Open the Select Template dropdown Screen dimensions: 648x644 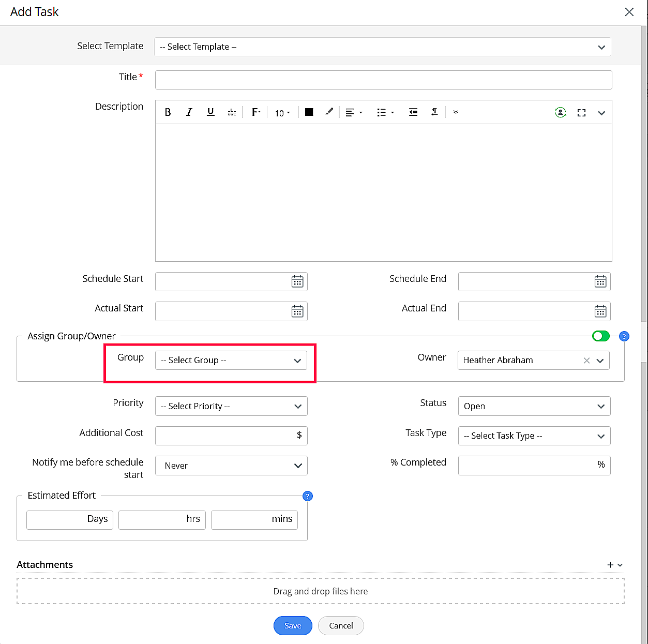383,47
